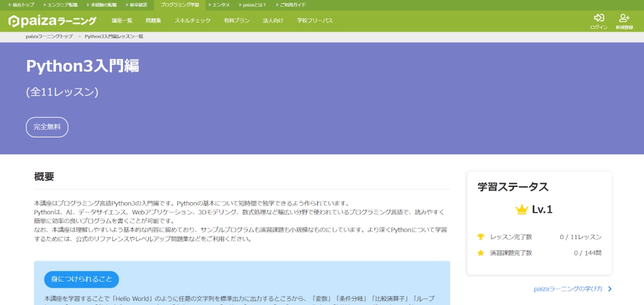Click the 0 / 144問 value
Viewport: 644px width, 305px height.
click(588, 253)
